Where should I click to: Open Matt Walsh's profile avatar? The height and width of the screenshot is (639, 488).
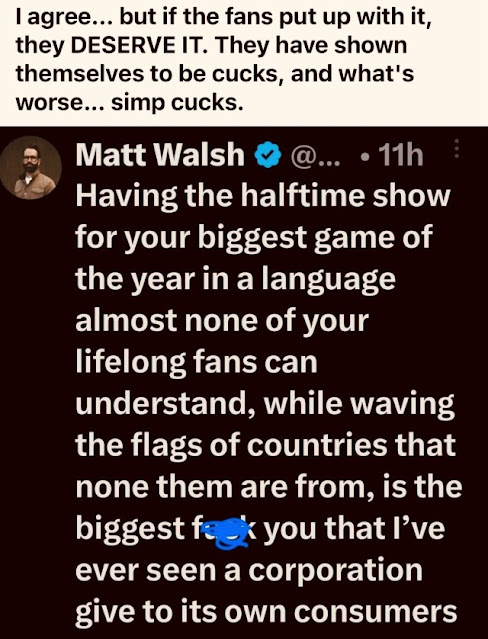click(x=31, y=167)
